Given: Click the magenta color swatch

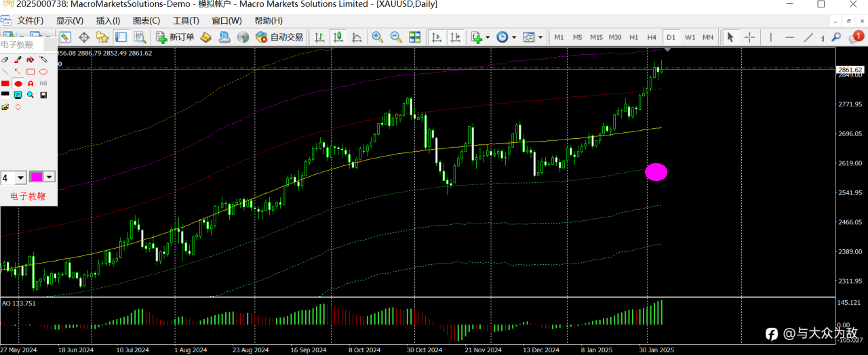Looking at the screenshot, I should click(x=36, y=177).
